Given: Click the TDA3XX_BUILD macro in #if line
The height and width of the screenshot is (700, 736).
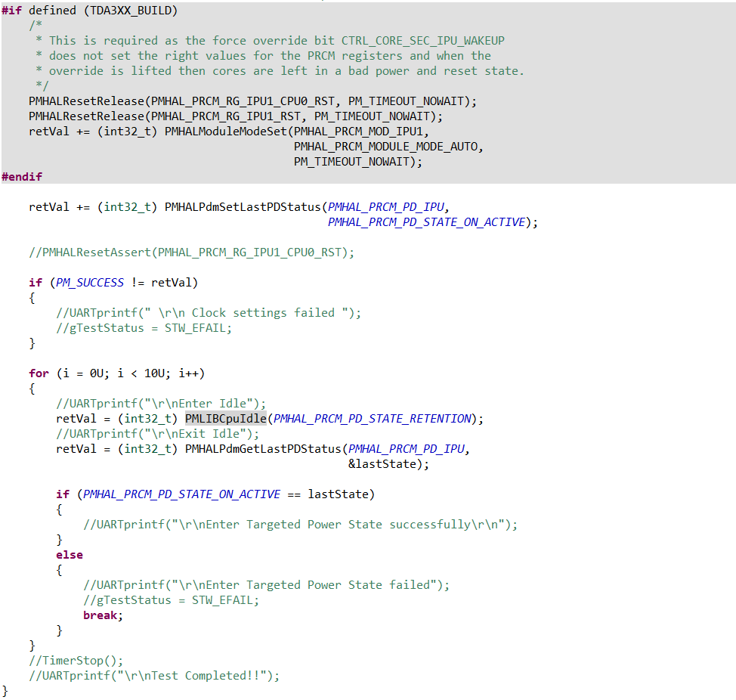Looking at the screenshot, I should coord(131,11).
